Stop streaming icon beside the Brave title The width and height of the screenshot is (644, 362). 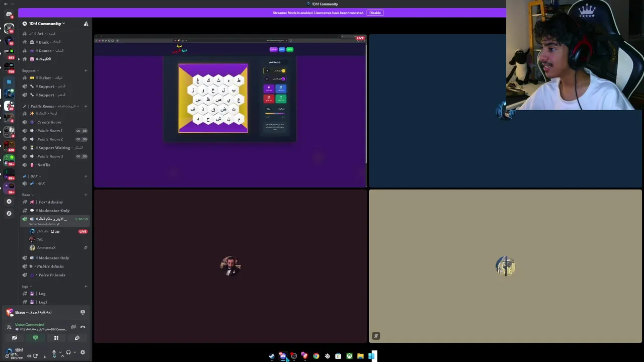[x=83, y=312]
